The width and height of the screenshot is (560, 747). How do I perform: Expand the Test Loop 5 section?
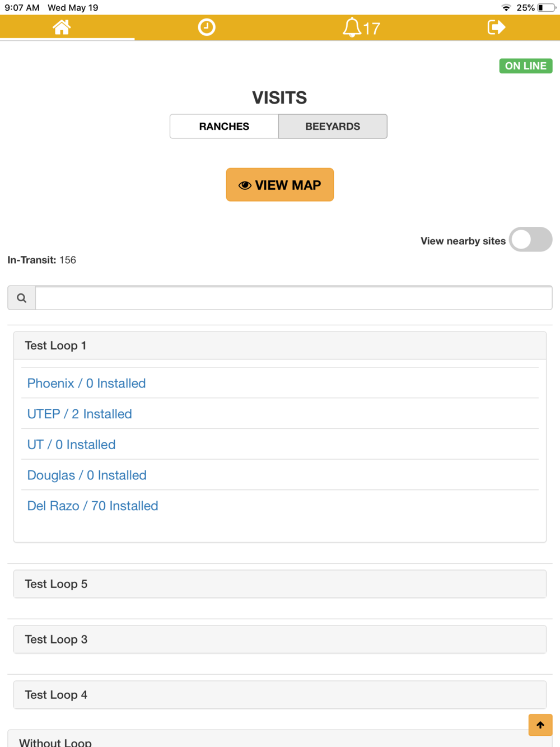[280, 584]
